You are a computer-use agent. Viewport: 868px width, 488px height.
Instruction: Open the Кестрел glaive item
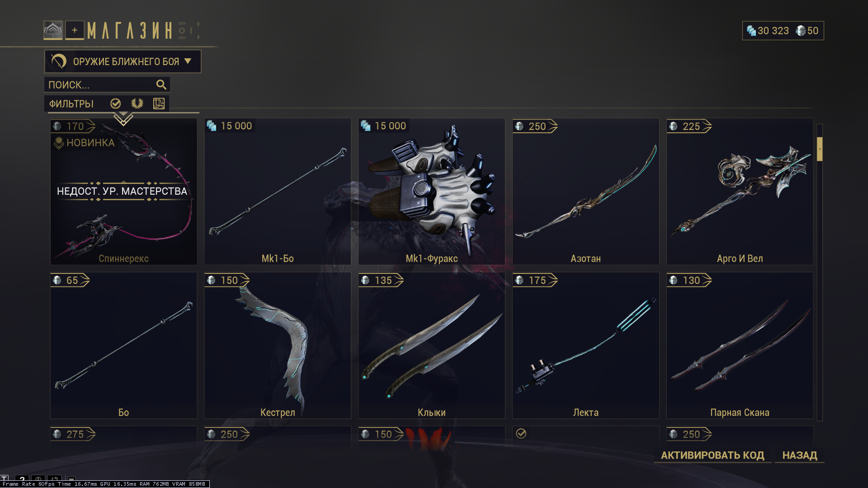278,345
